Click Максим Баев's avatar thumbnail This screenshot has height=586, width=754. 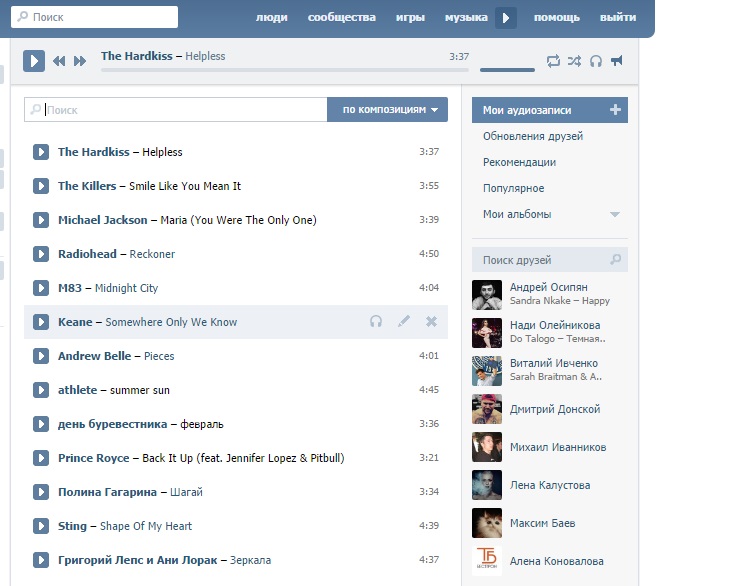487,523
